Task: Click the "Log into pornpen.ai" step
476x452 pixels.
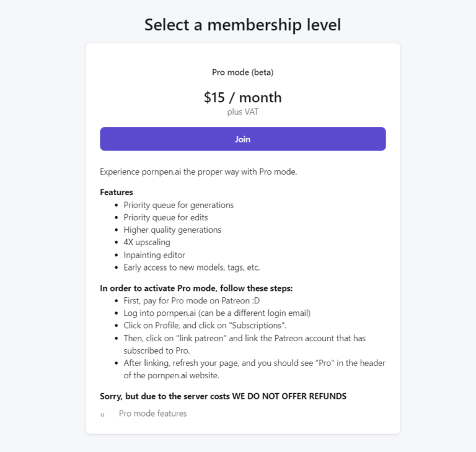Action: click(x=217, y=313)
